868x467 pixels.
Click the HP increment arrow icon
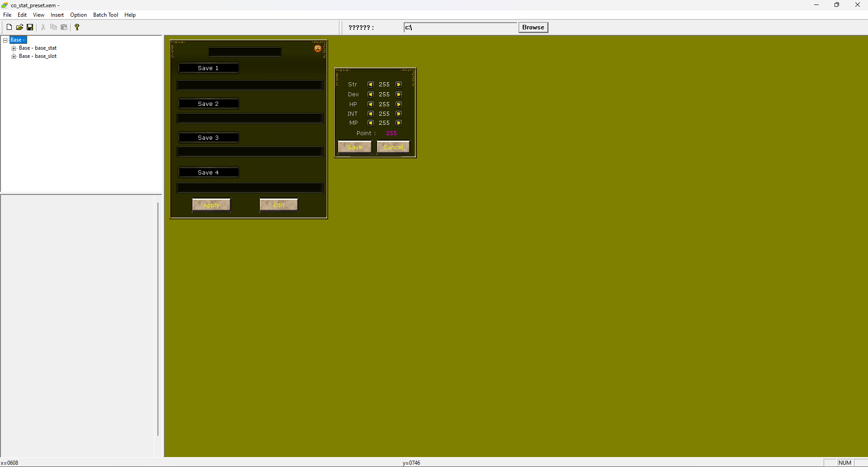tap(399, 104)
